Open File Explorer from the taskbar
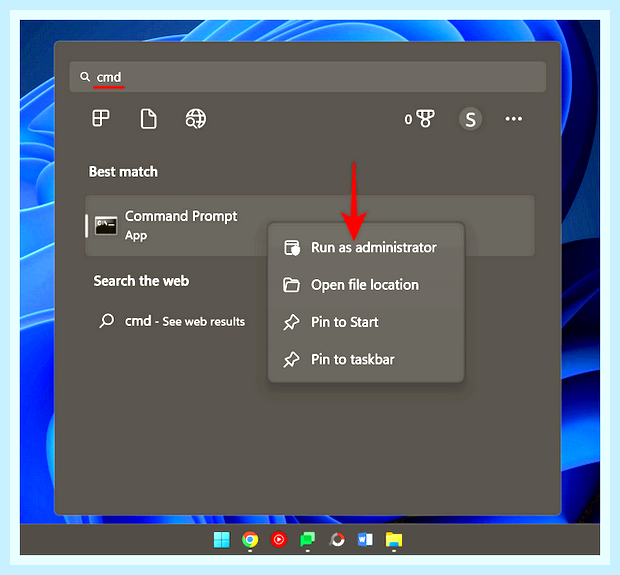The width and height of the screenshot is (620, 575). click(x=394, y=539)
